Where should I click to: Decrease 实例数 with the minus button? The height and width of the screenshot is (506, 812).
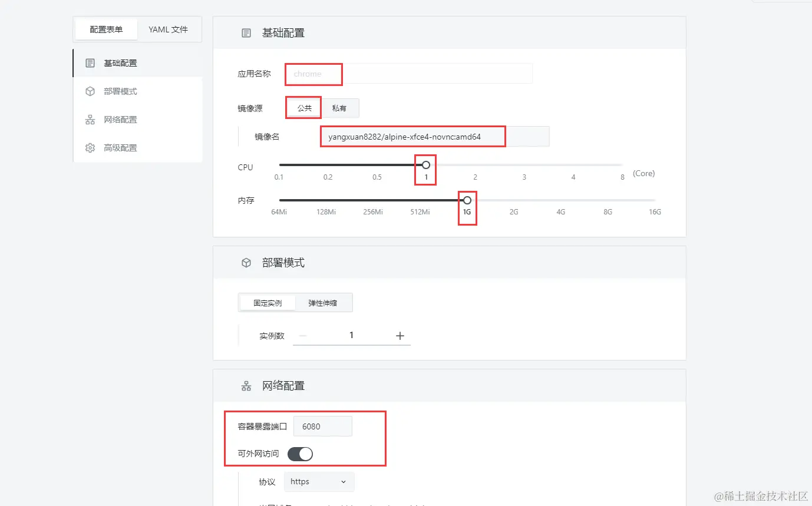303,336
